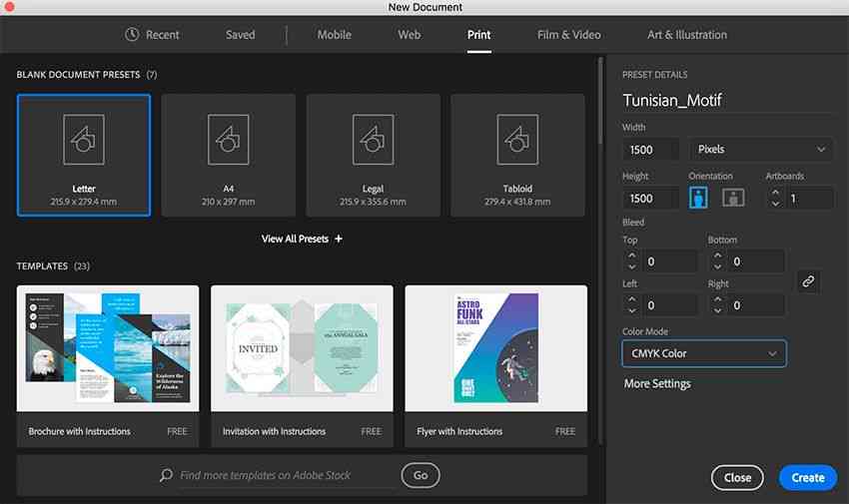Select the Letter blank document preset
Screen dimensions: 849x504
tap(84, 156)
